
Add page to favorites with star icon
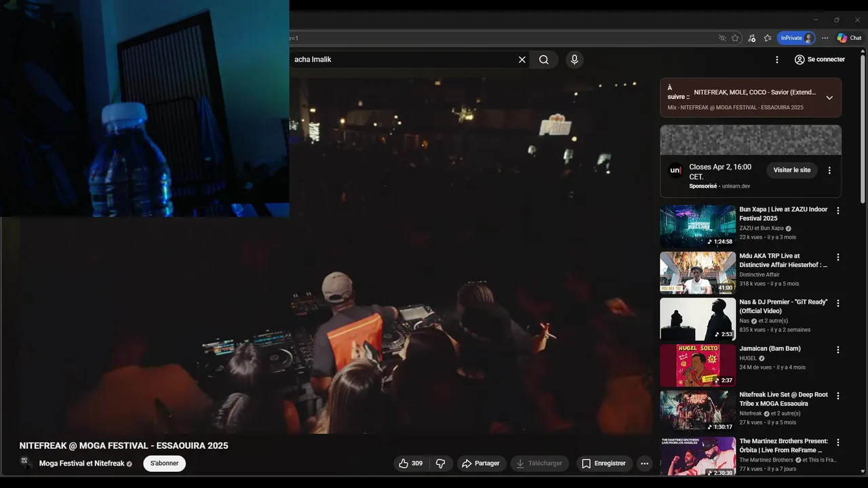point(735,38)
